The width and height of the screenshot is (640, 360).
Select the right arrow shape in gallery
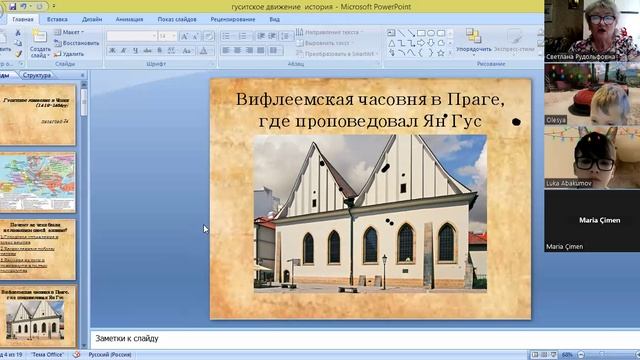pos(421,43)
